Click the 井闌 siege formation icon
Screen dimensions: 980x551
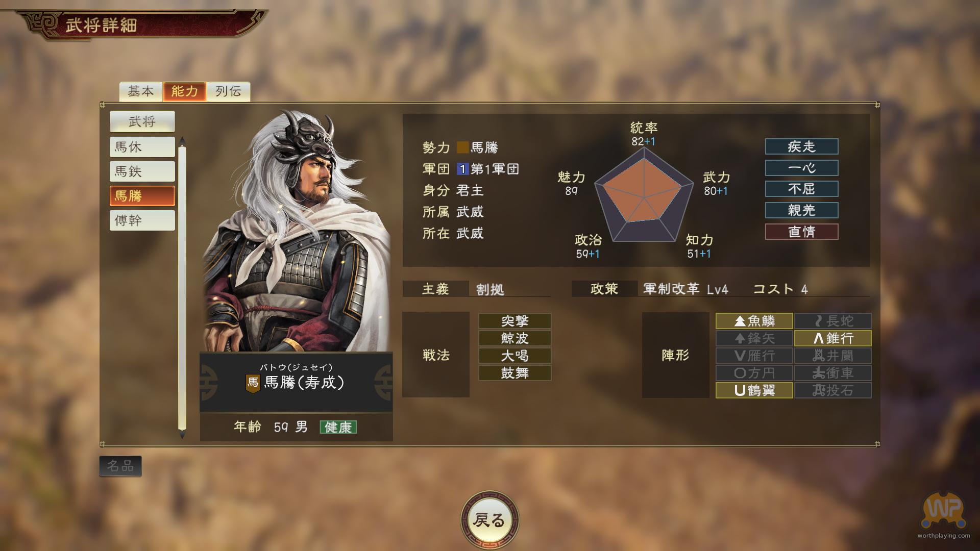pos(832,356)
